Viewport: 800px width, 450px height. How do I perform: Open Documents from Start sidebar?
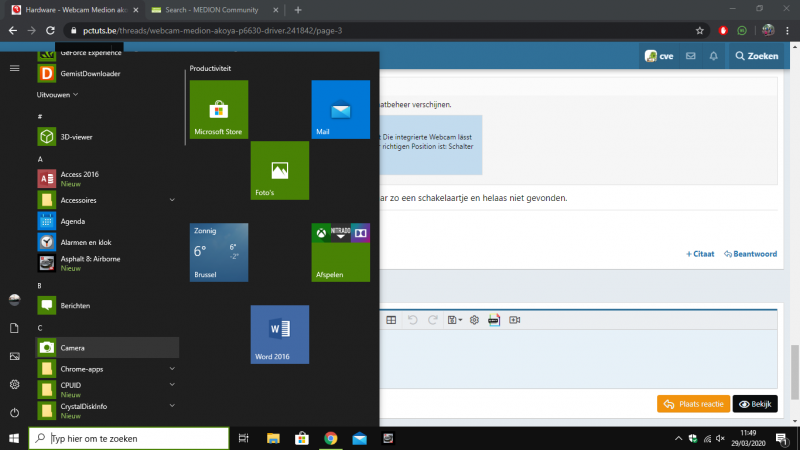click(x=14, y=328)
